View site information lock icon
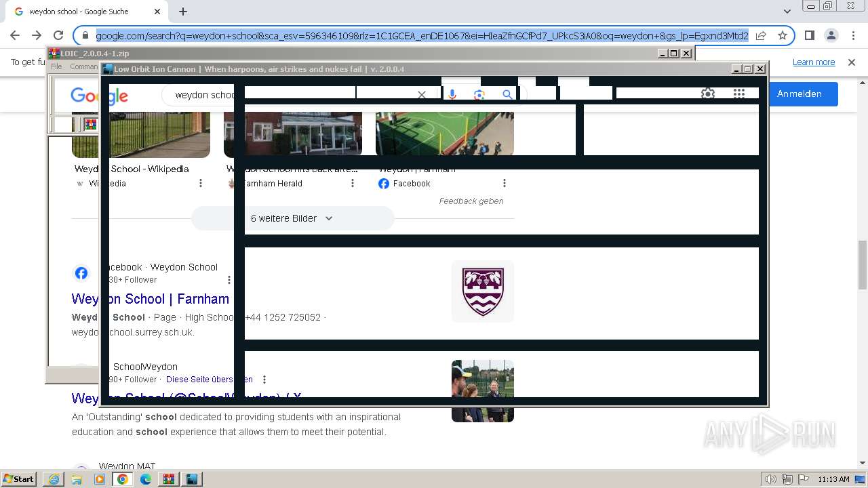The width and height of the screenshot is (868, 488). click(85, 35)
